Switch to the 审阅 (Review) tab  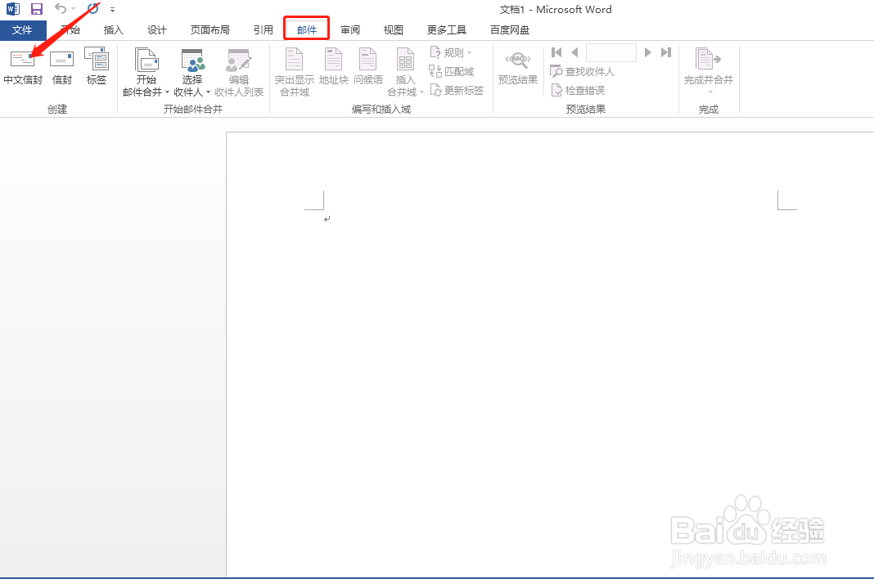[350, 29]
